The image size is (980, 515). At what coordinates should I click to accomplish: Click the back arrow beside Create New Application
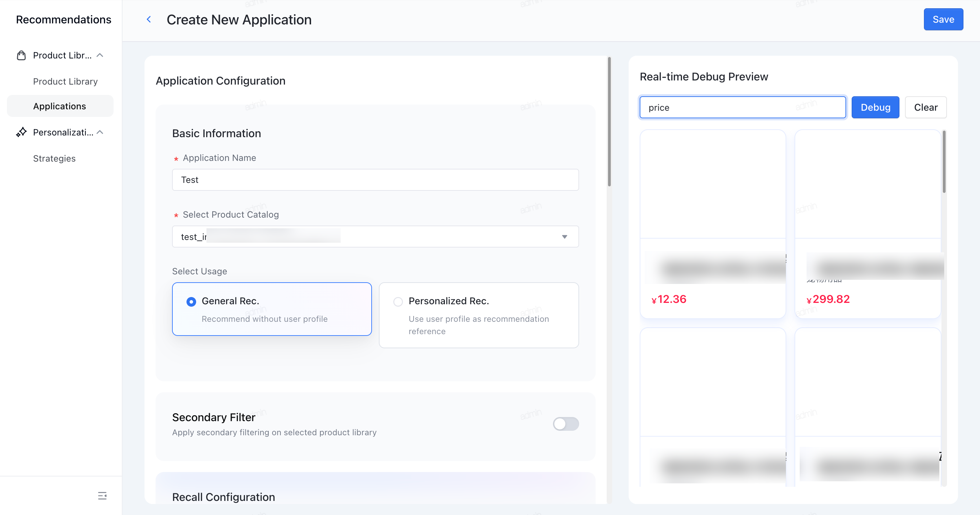tap(149, 19)
